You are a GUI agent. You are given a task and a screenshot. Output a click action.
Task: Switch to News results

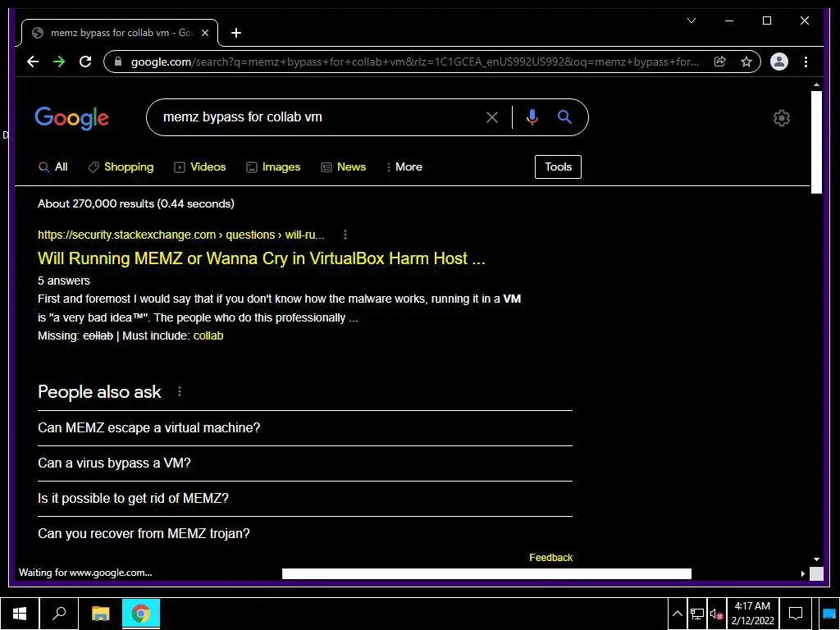tap(344, 167)
